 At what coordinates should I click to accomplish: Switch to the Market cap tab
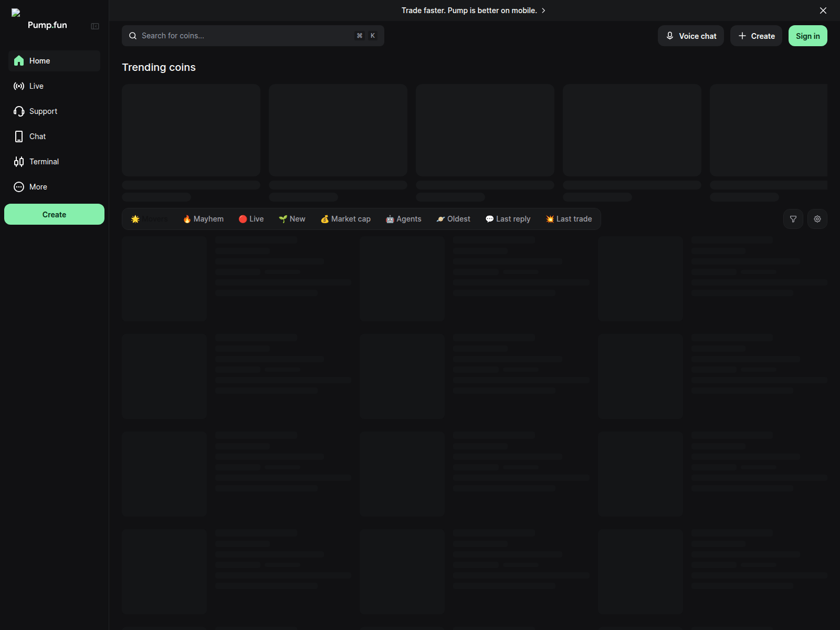[x=345, y=219]
